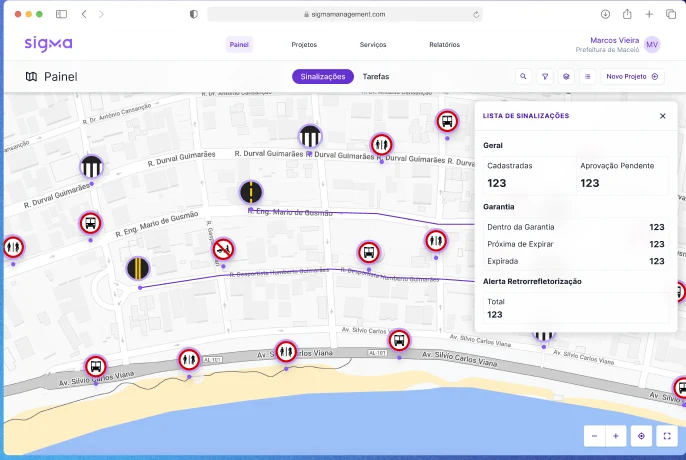686x460 pixels.
Task: Center map on current location
Action: (x=641, y=436)
